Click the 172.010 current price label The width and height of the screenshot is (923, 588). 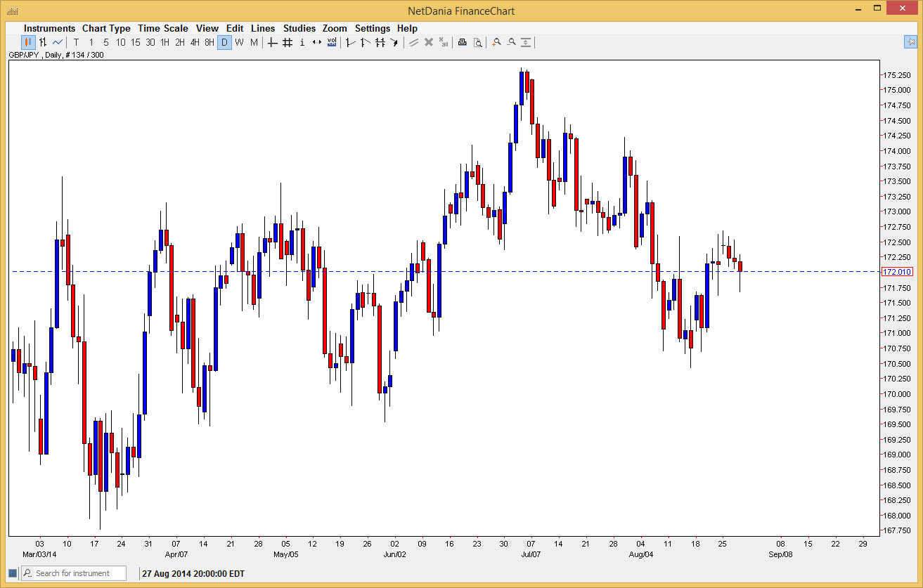tap(896, 272)
